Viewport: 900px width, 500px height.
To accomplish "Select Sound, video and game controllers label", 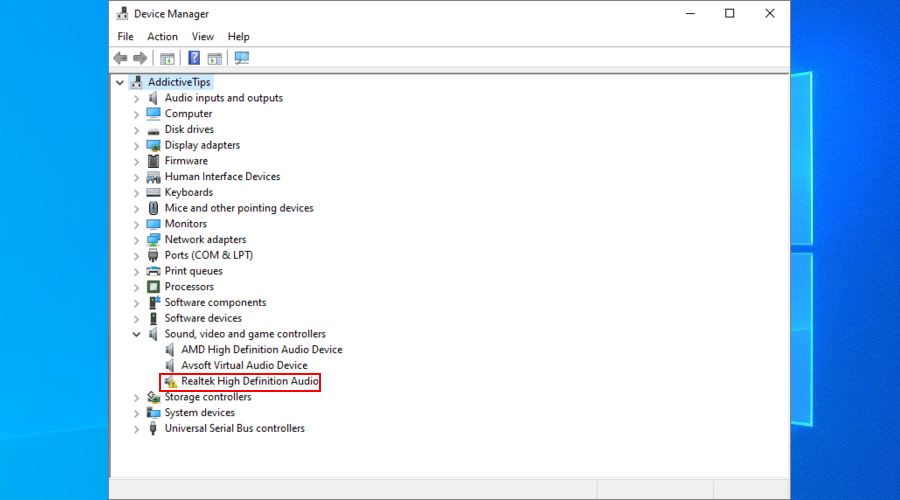I will pyautogui.click(x=245, y=334).
